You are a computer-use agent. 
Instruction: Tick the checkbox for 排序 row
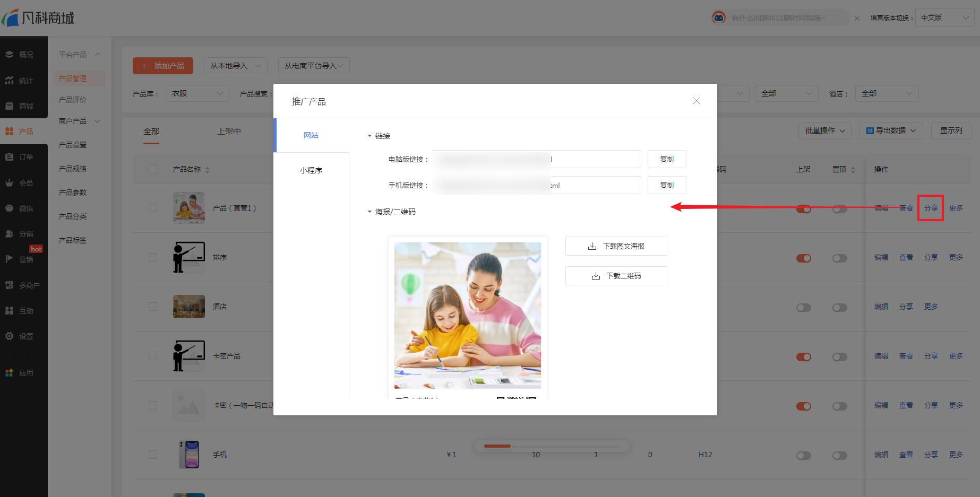153,257
